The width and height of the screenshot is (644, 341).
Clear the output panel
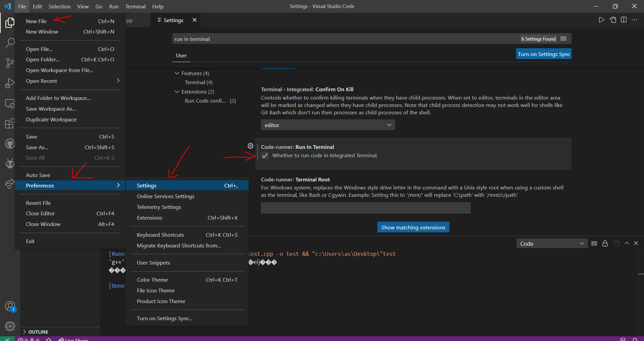coord(594,243)
